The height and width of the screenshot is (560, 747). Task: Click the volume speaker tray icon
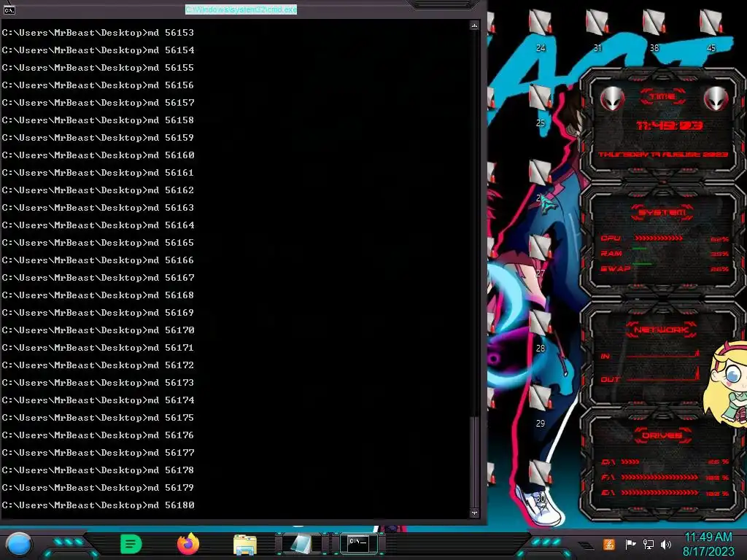tap(665, 544)
